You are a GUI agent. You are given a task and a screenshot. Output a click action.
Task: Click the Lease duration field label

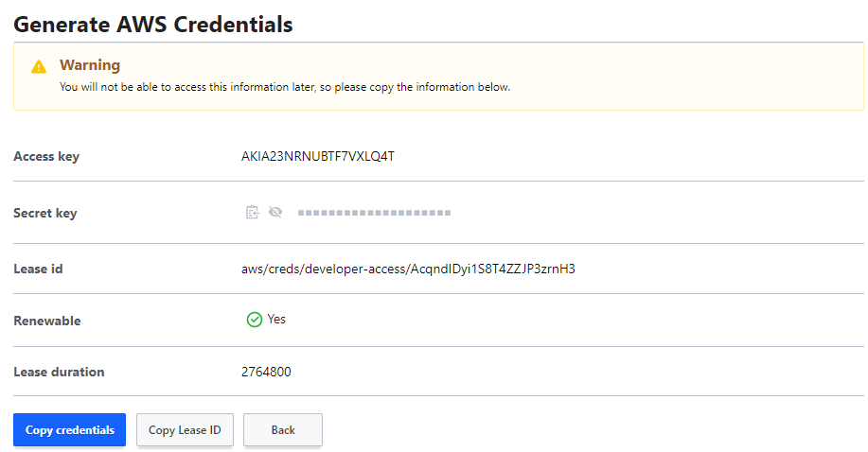(x=60, y=372)
